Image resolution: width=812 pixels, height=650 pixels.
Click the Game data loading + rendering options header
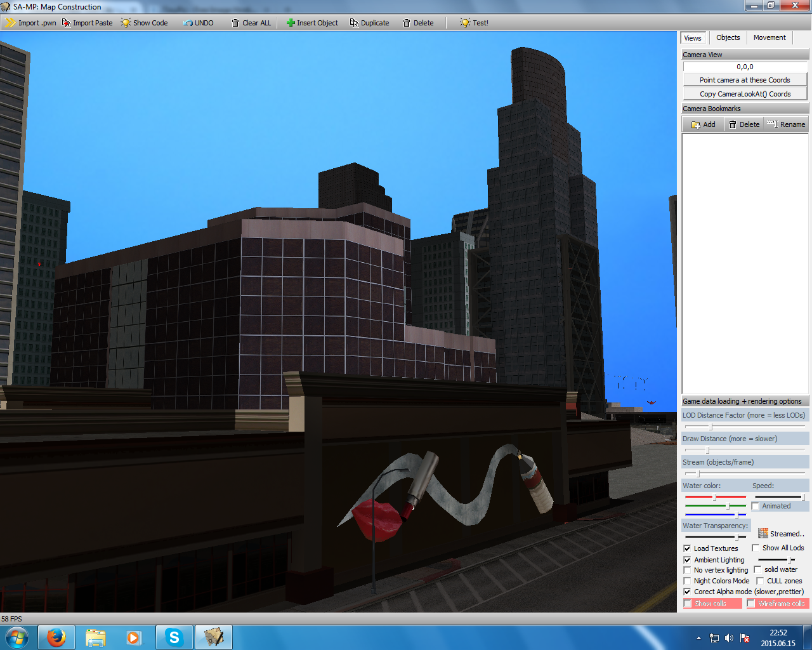[x=745, y=401]
